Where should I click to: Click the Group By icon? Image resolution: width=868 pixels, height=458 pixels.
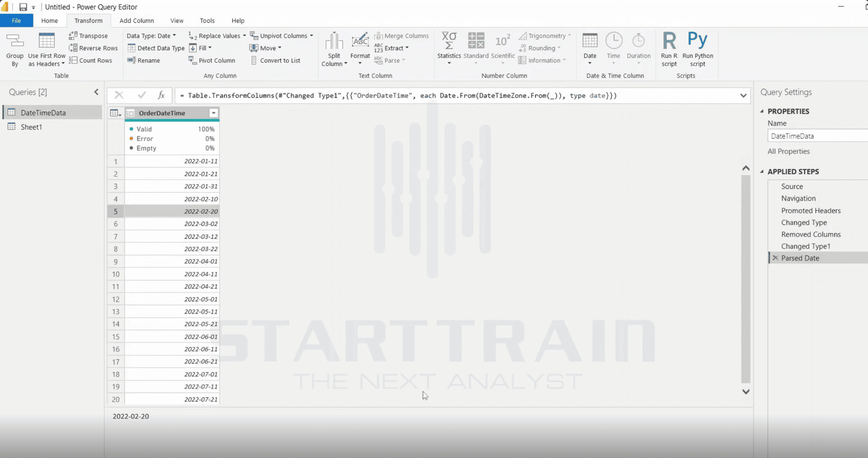click(14, 41)
